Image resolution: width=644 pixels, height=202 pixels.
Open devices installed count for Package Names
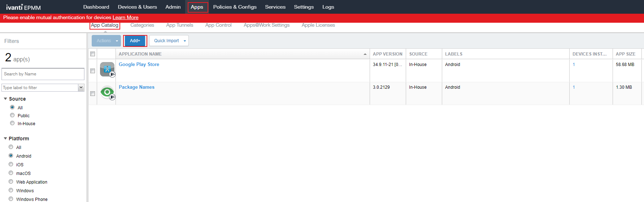[x=574, y=87]
